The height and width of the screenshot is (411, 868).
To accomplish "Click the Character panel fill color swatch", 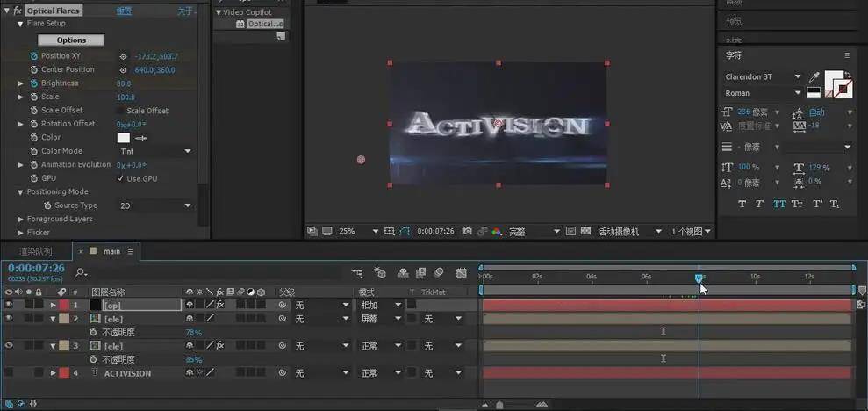I will pyautogui.click(x=833, y=79).
